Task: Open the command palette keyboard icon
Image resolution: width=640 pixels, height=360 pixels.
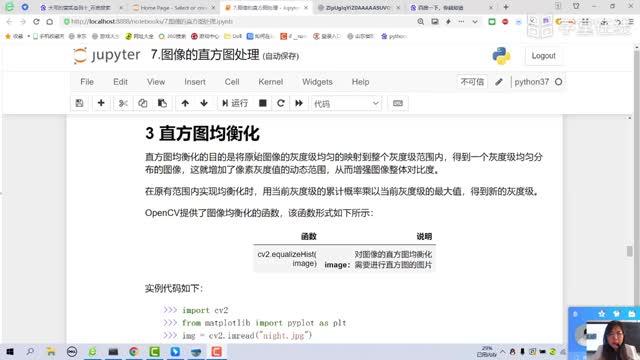Action: pyautogui.click(x=398, y=103)
